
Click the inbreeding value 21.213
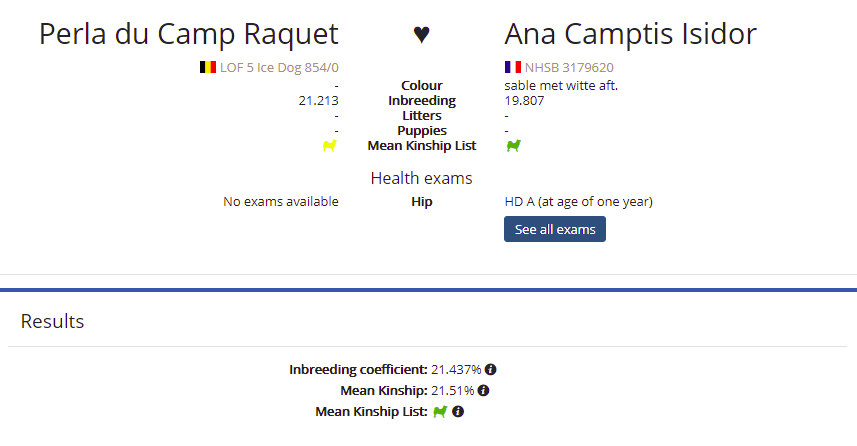(318, 101)
